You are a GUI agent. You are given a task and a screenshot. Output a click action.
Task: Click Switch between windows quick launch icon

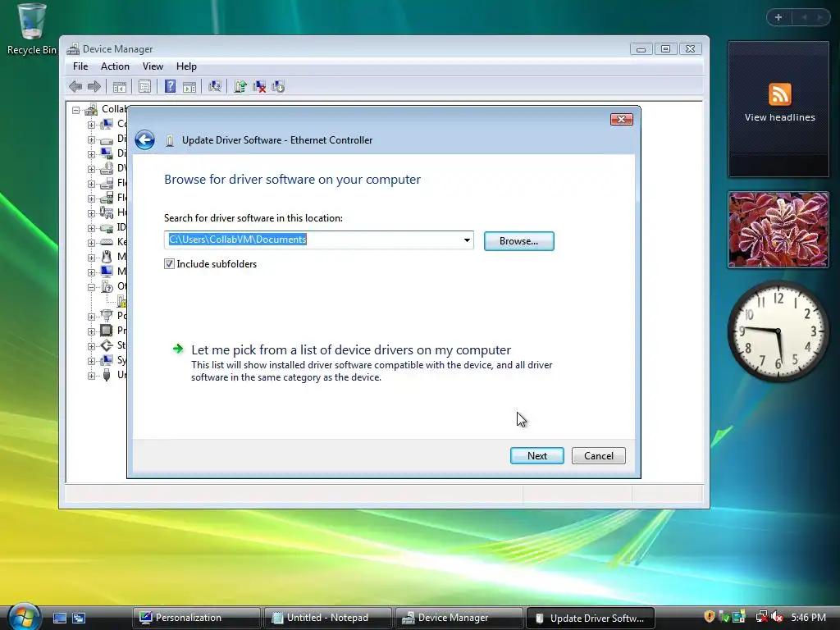coord(79,618)
